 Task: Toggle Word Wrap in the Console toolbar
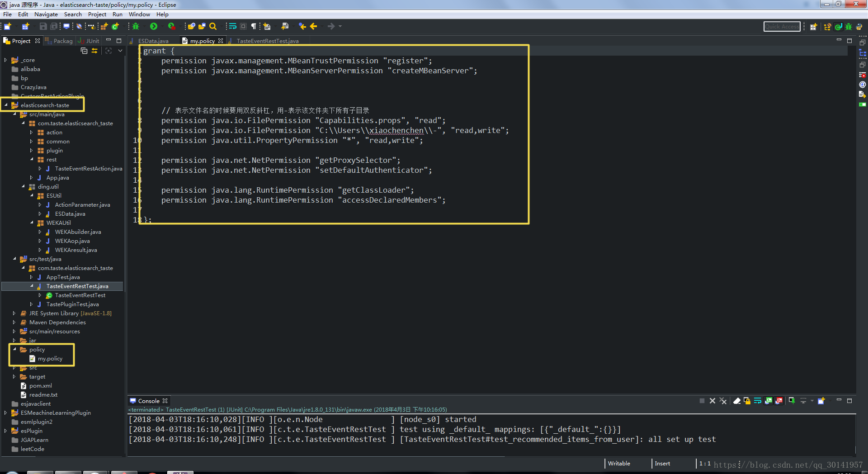[x=757, y=401]
